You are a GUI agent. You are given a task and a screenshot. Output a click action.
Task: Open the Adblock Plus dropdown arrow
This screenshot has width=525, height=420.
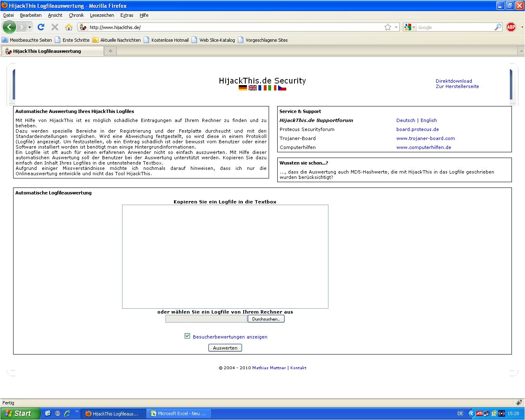coord(522,27)
